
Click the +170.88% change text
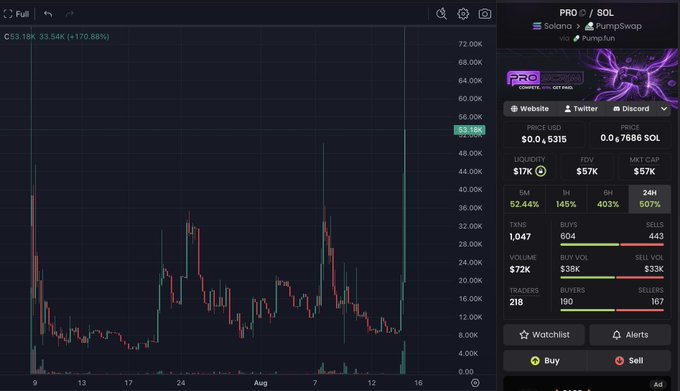[88, 36]
